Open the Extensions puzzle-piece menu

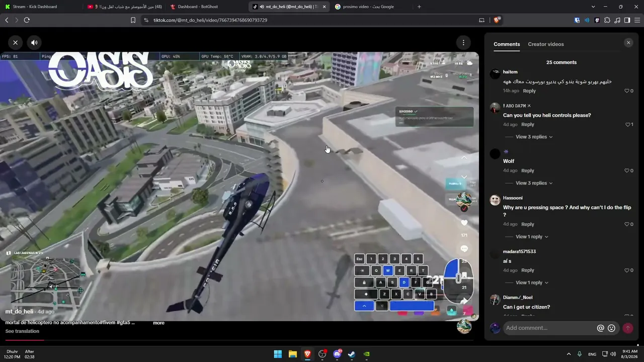(607, 20)
